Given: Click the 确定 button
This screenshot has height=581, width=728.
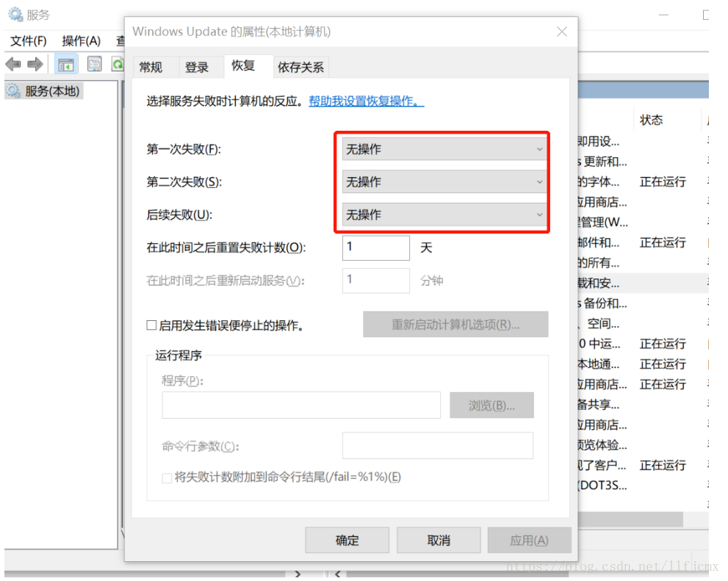Looking at the screenshot, I should [x=347, y=541].
